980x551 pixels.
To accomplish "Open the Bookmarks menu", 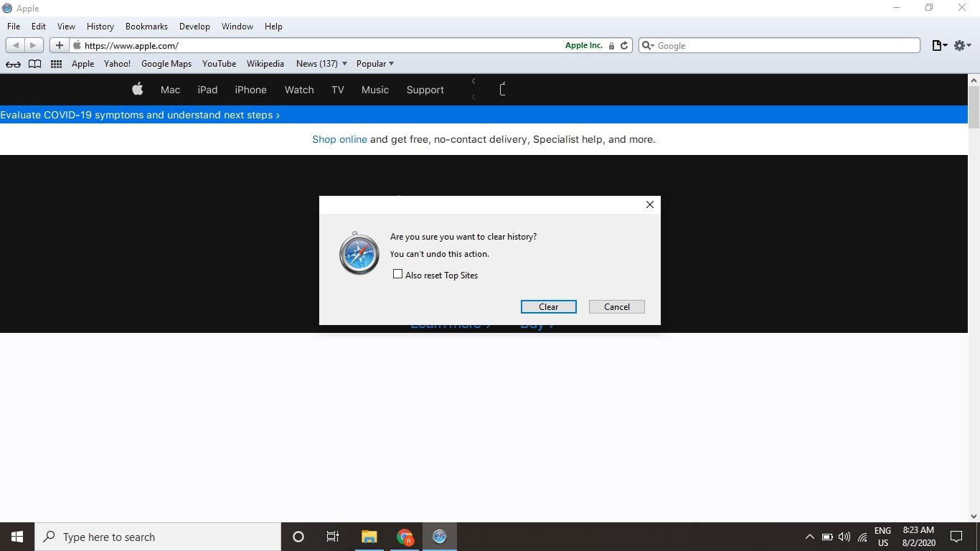I will tap(146, 27).
